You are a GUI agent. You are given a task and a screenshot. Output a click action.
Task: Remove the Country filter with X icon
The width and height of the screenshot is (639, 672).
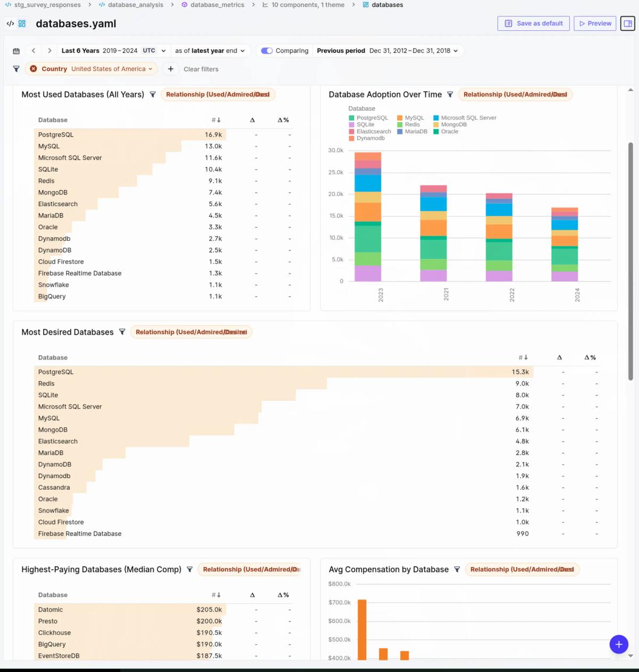(x=34, y=69)
